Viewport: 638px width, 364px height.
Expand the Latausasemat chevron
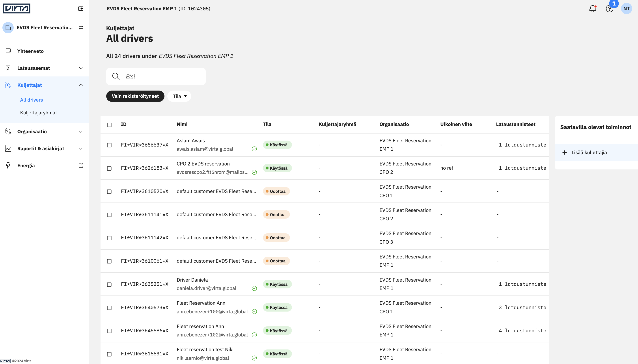tap(81, 68)
